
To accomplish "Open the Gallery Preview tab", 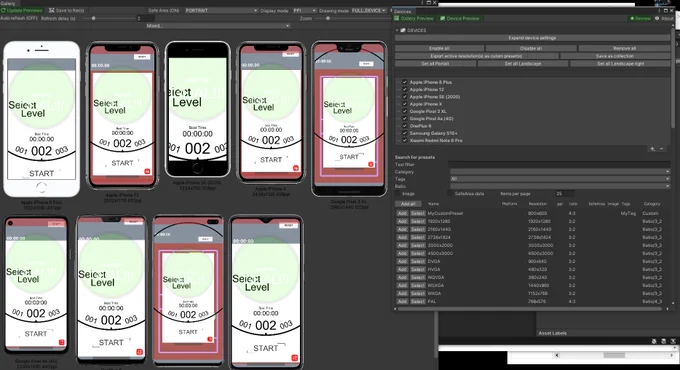I will point(414,18).
